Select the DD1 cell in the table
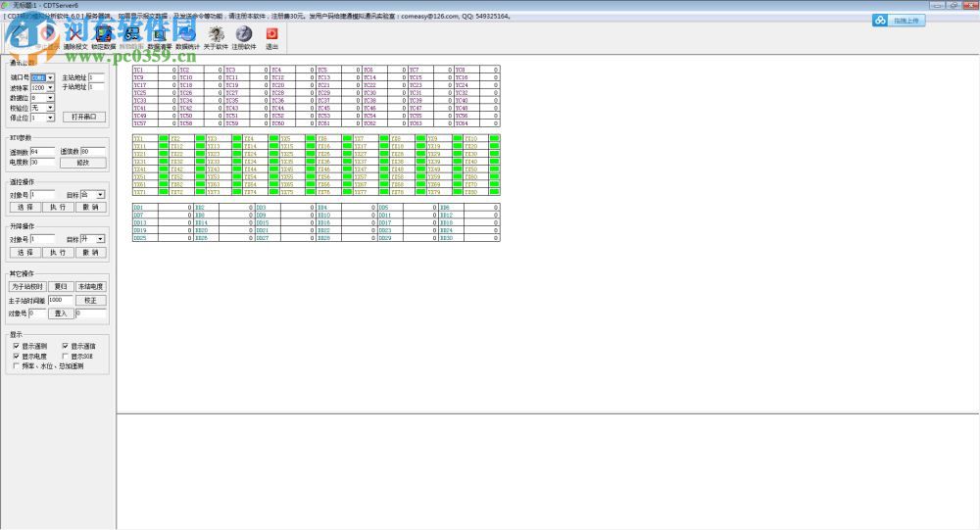The height and width of the screenshot is (530, 980). (145, 208)
